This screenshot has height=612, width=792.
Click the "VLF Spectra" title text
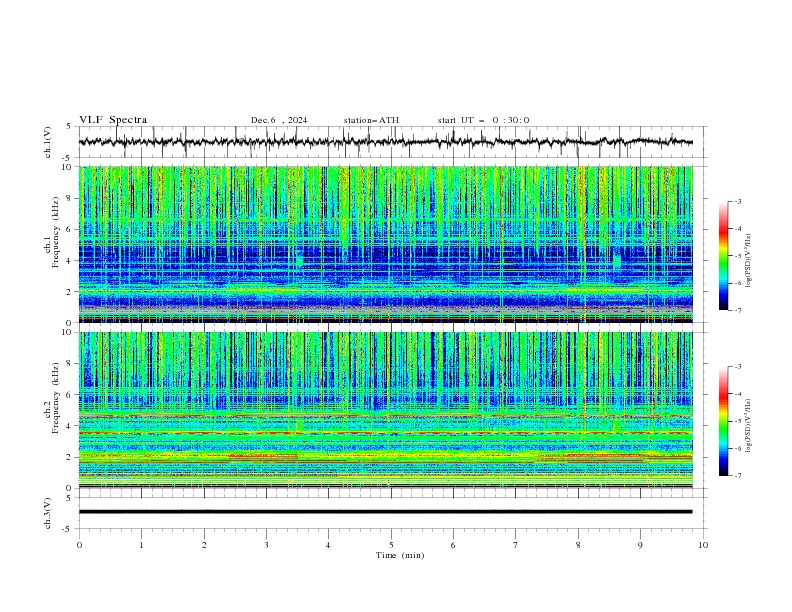[113, 120]
